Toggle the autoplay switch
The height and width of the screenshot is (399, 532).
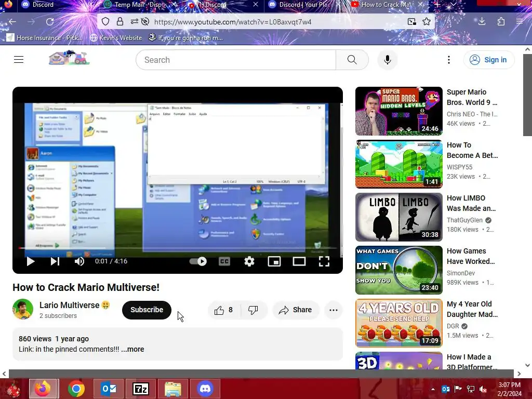[198, 261]
